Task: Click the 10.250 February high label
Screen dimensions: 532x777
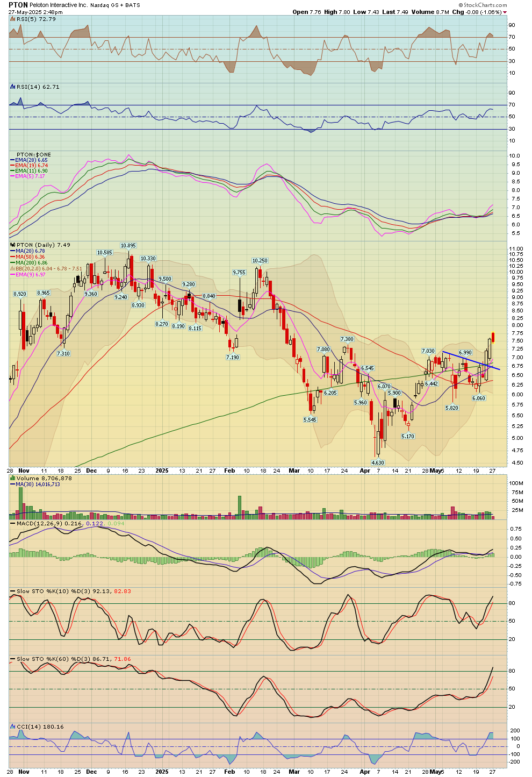Action: (x=260, y=260)
